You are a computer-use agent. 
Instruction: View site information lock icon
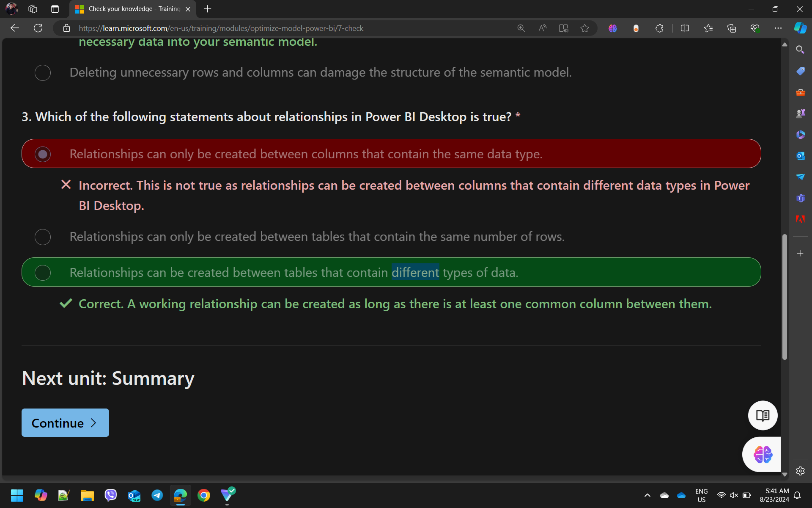pos(66,28)
